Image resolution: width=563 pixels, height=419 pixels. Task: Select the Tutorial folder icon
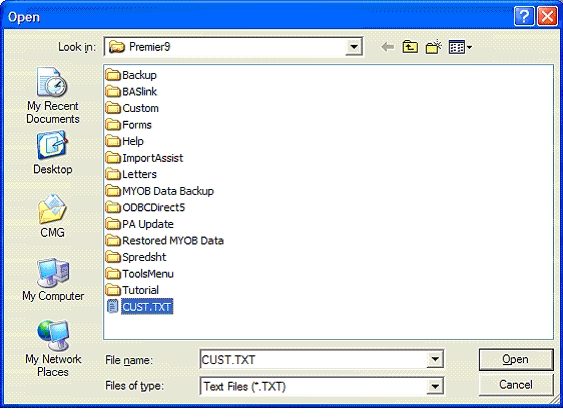pyautogui.click(x=113, y=290)
